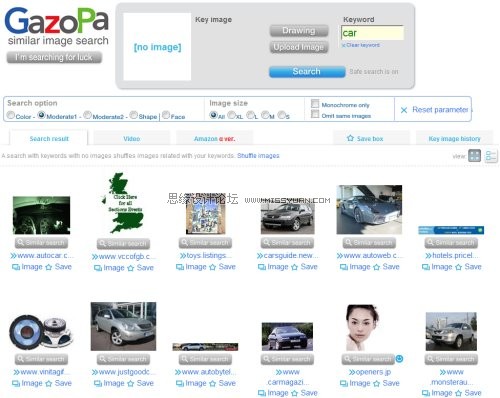Click the Keyword field containing car
The height and width of the screenshot is (398, 500).
372,33
